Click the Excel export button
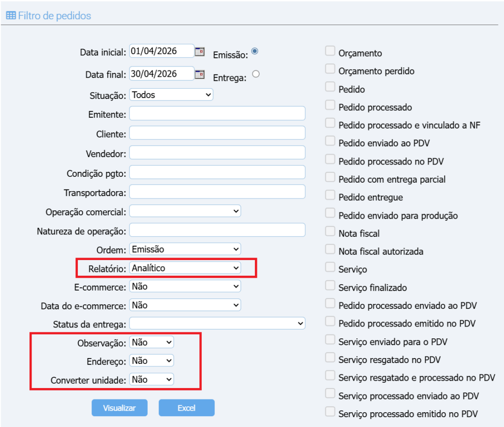This screenshot has height=427, width=504. tap(186, 407)
